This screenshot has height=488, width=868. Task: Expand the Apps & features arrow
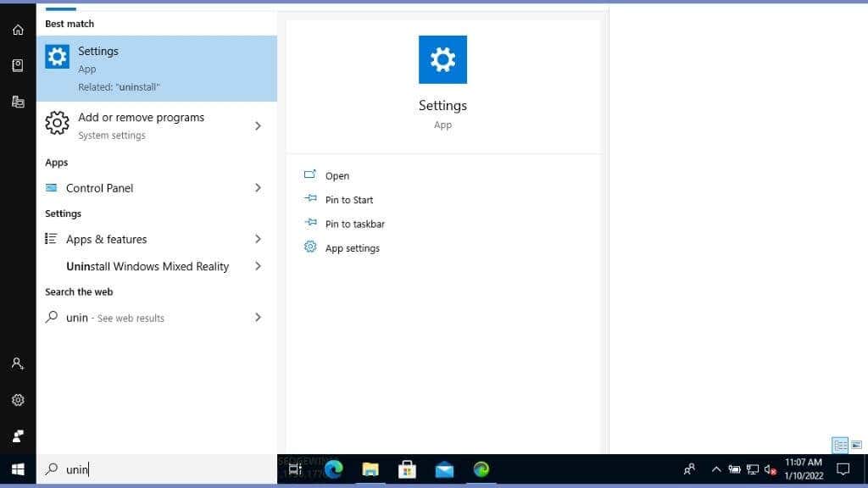coord(258,239)
